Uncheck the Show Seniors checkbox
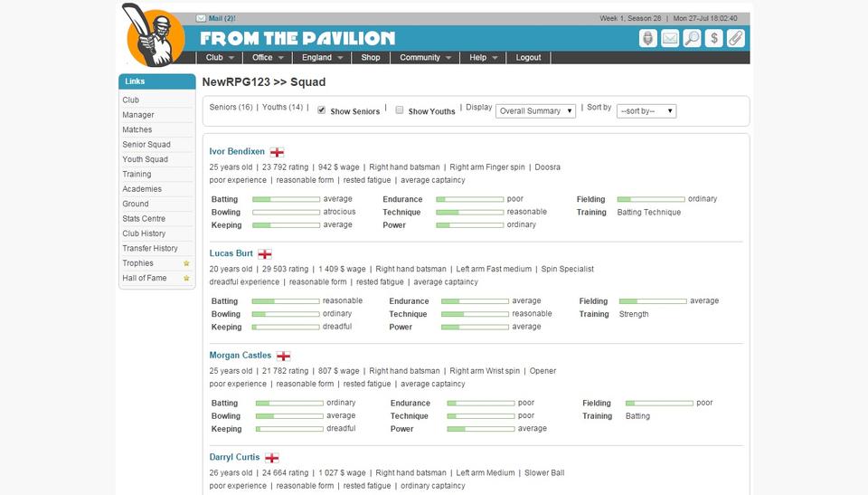 coord(321,110)
